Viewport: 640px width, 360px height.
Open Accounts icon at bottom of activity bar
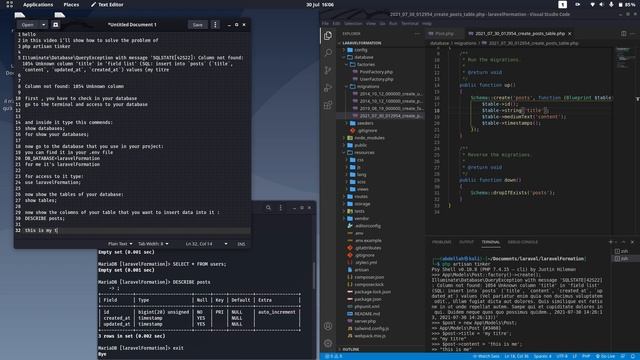(328, 326)
